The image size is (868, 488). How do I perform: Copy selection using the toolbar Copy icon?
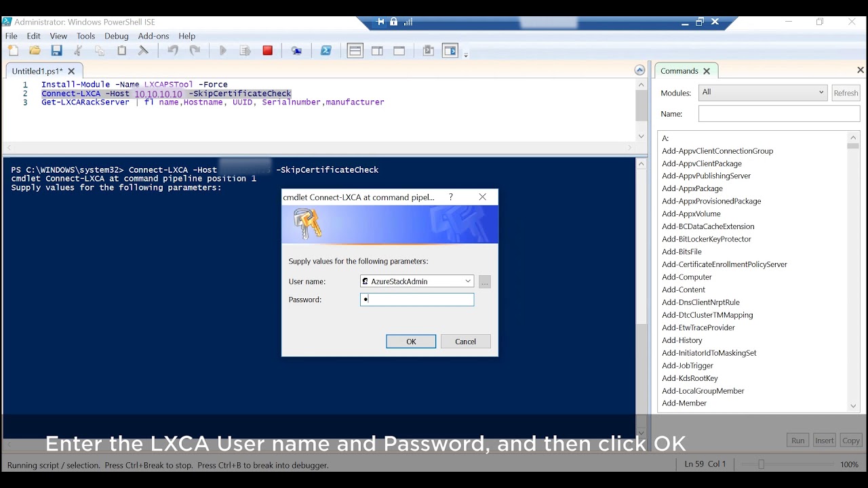[x=100, y=51]
